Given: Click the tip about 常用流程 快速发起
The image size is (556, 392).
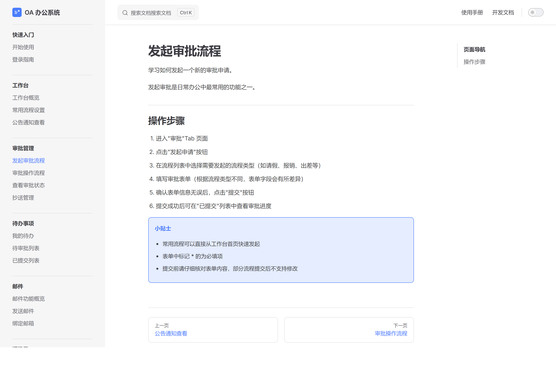Looking at the screenshot, I should coord(211,244).
